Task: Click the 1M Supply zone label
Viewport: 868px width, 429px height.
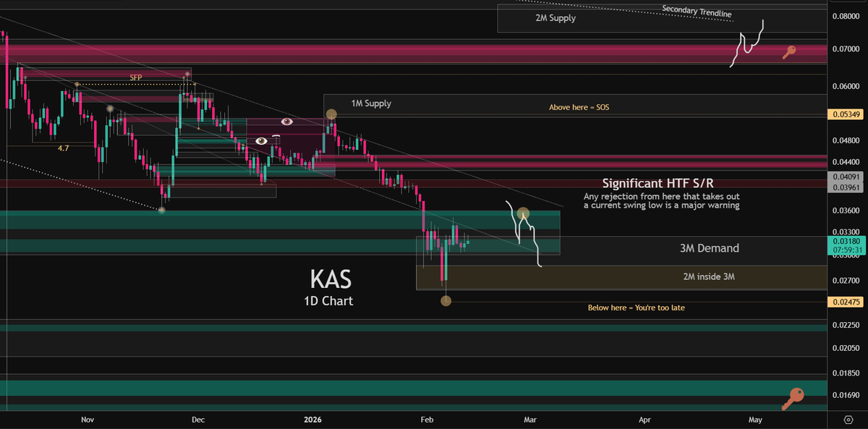Action: point(371,103)
